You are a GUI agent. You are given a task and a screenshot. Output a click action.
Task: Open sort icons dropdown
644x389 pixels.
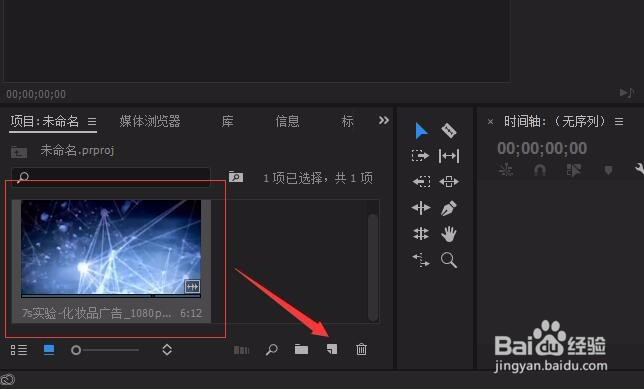167,350
